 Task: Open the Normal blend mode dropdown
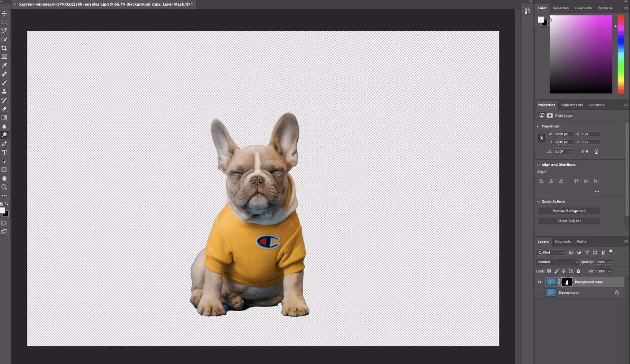tap(558, 262)
